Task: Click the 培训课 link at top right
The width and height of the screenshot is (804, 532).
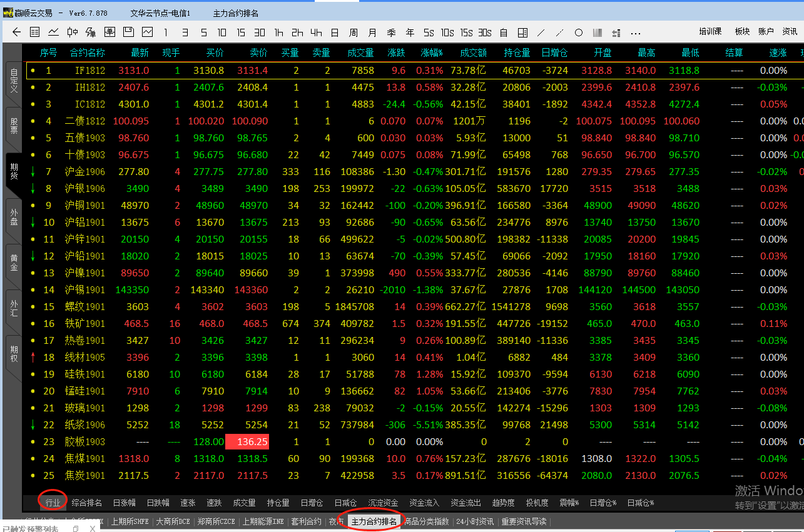Action: click(x=710, y=31)
